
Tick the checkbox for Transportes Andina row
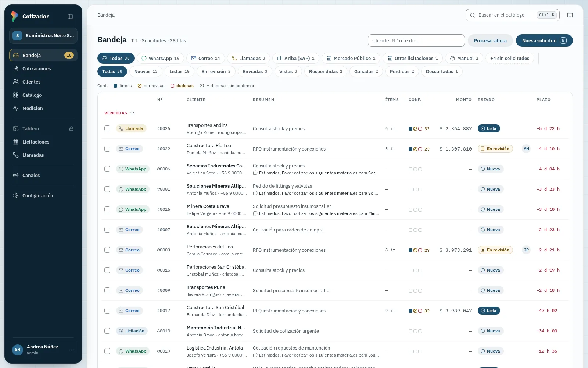(107, 128)
